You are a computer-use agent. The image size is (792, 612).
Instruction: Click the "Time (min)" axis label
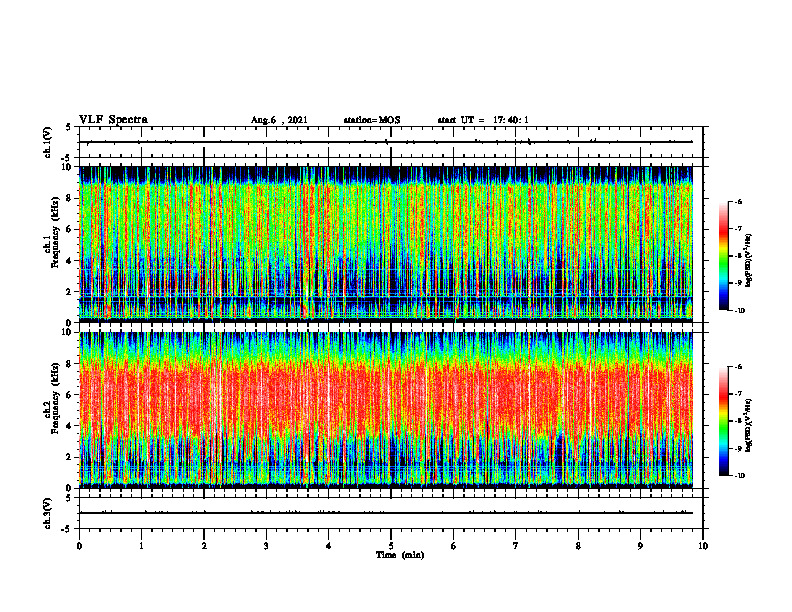pos(400,555)
